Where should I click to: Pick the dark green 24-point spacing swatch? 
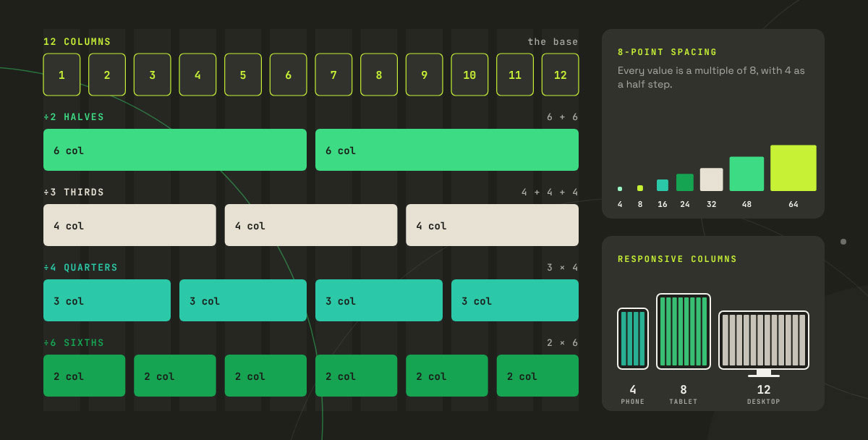coord(685,182)
